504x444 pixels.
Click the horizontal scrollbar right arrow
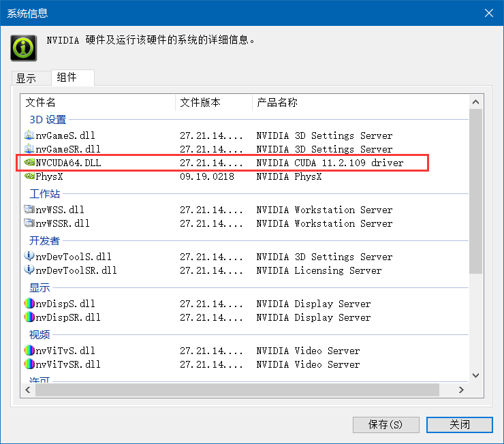461,390
